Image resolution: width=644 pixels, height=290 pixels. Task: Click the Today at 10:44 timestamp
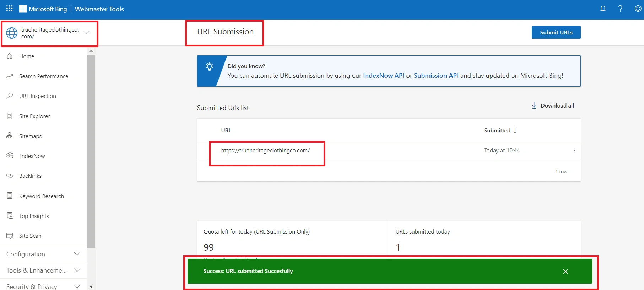coord(502,150)
